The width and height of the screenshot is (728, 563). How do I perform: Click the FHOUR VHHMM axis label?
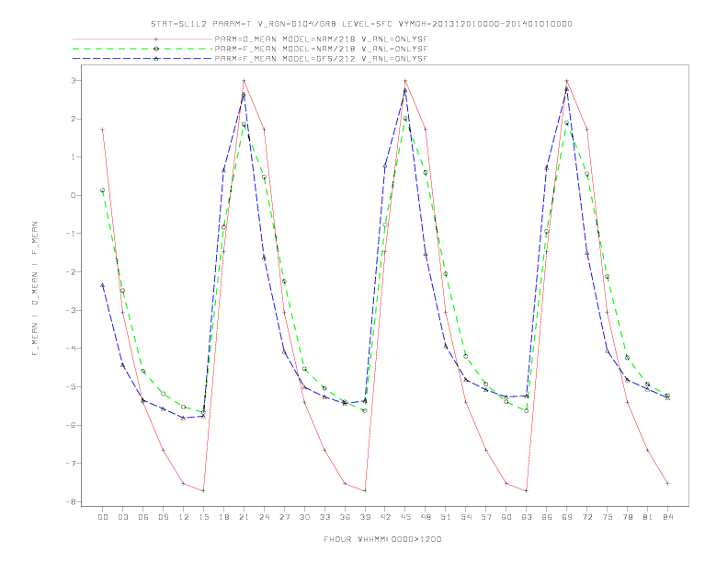(382, 539)
